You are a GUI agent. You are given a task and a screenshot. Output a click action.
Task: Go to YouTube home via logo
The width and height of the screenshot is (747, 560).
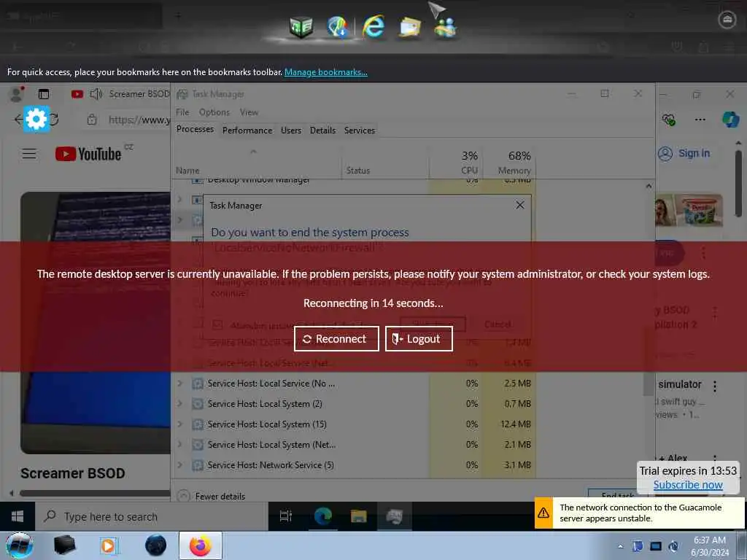click(88, 154)
